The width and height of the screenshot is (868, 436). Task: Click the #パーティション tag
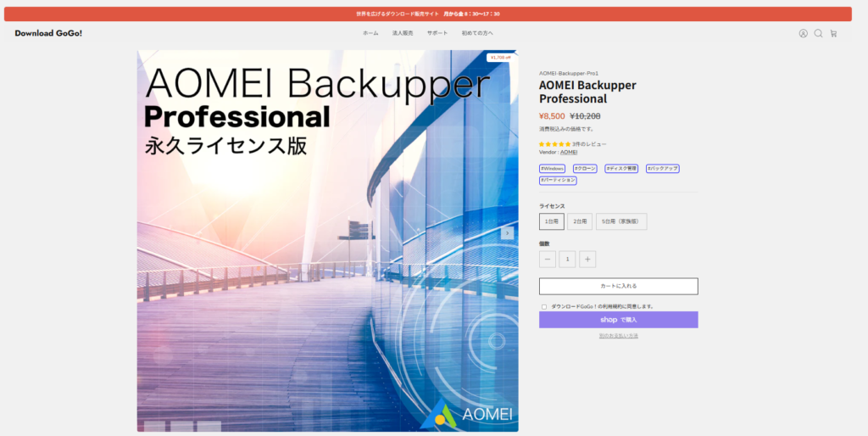click(x=558, y=180)
